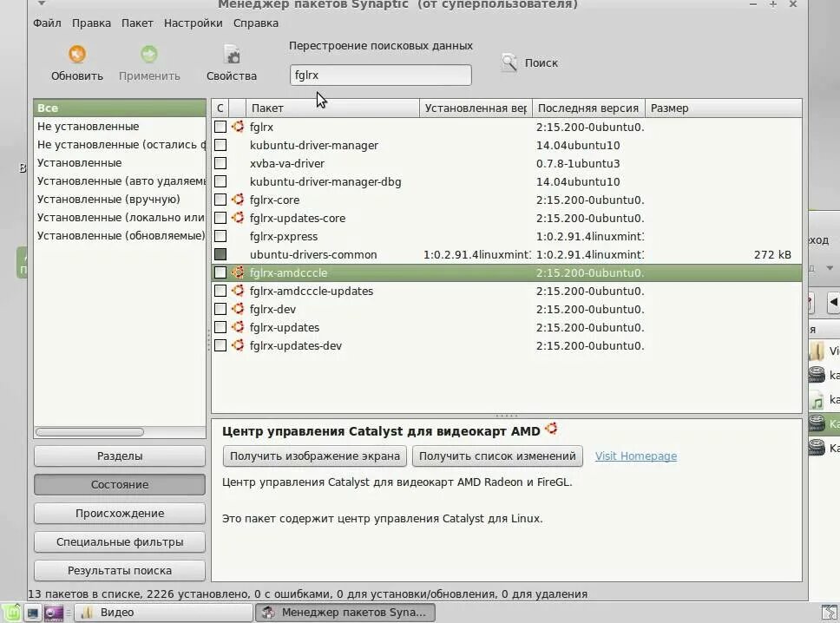Sort by the Пакет column header
The height and width of the screenshot is (623, 840).
pos(332,108)
